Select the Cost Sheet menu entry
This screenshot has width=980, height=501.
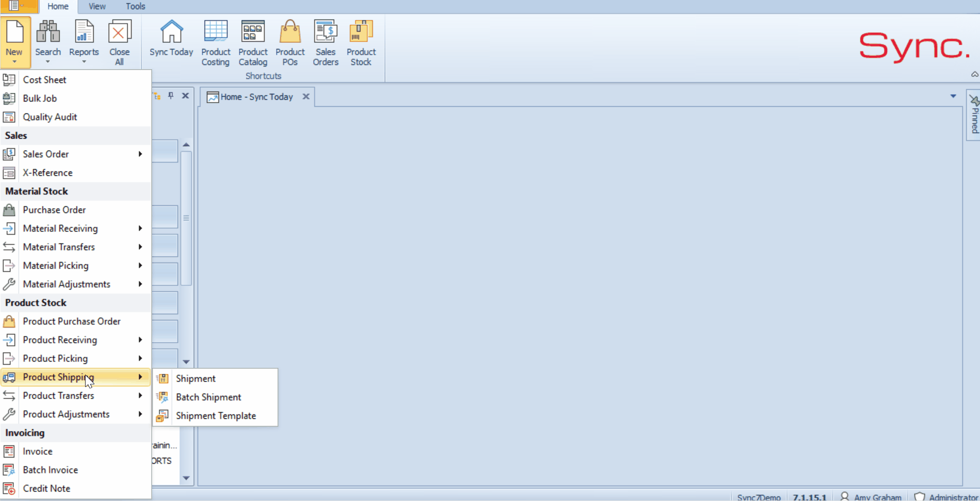[75, 80]
